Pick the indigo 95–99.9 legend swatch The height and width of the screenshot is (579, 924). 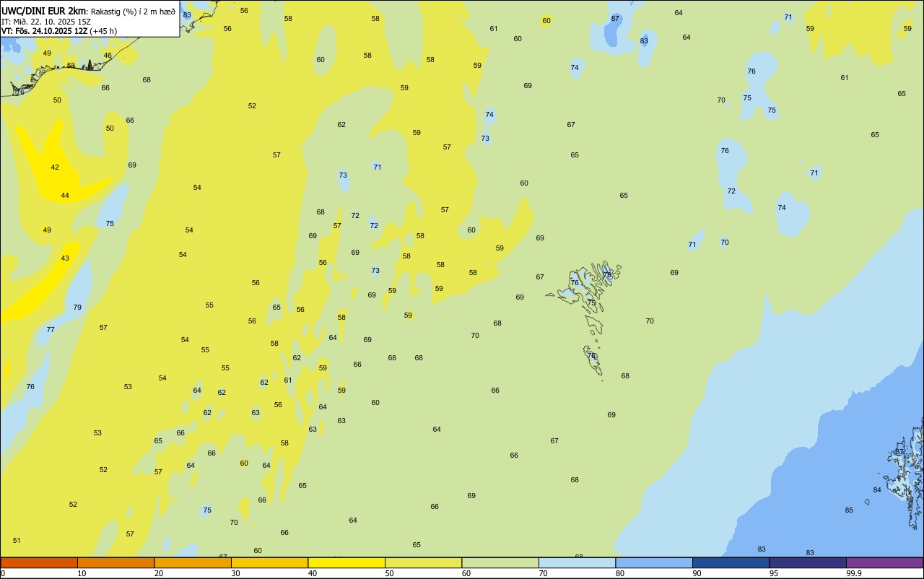808,562
